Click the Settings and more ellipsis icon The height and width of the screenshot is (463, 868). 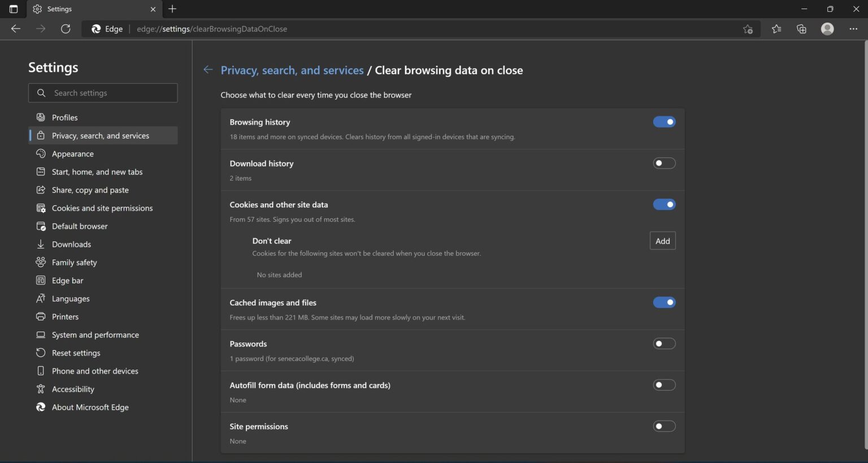pos(853,29)
